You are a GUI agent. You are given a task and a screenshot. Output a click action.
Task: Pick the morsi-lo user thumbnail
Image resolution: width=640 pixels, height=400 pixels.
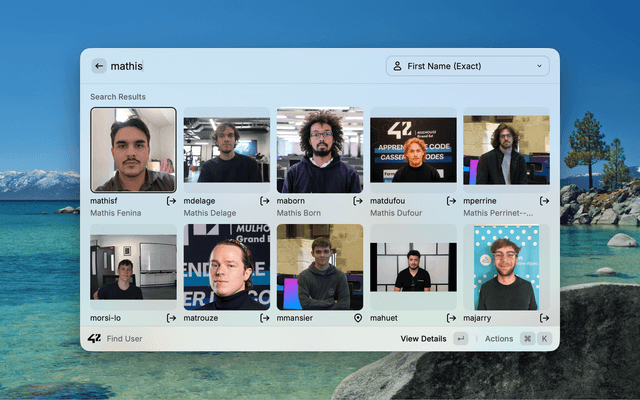coord(133,267)
